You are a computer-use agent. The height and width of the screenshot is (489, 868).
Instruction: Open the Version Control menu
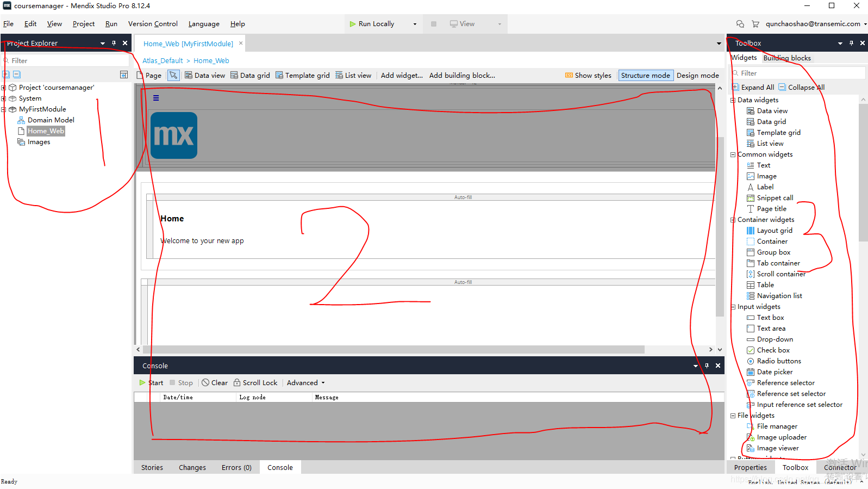pyautogui.click(x=153, y=24)
